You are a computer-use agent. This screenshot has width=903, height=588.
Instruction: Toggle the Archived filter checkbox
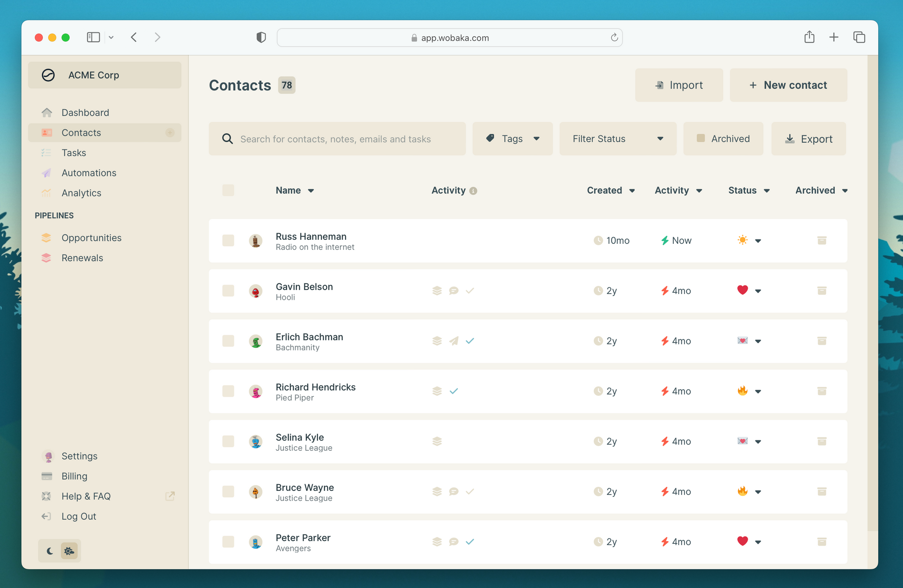coord(701,138)
